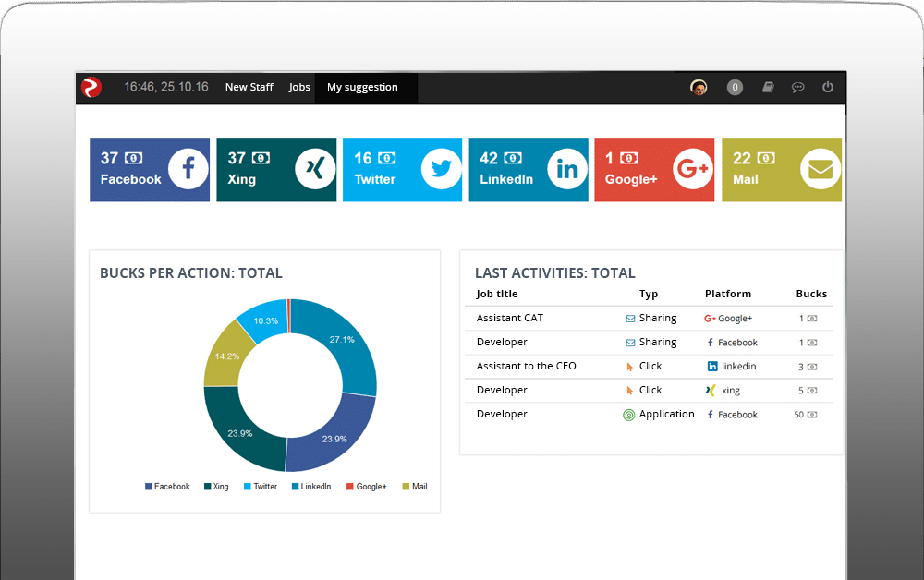Click the dark green 23.9% Xing segment

(x=240, y=433)
